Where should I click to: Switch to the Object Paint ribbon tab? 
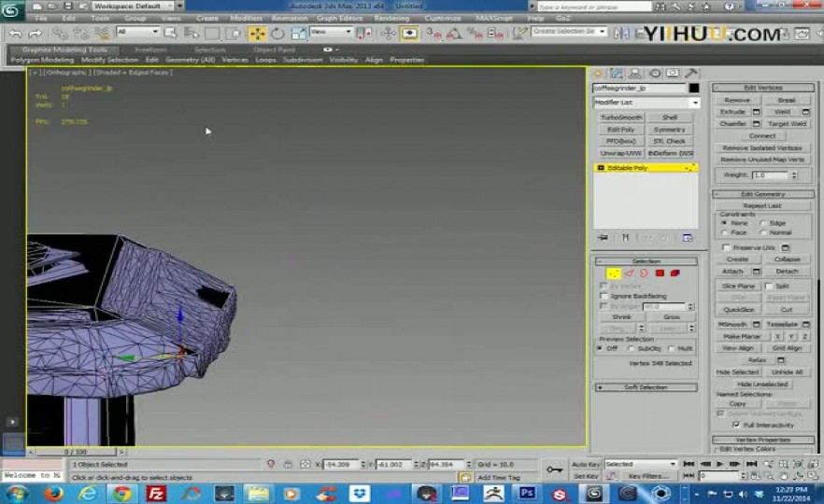274,49
